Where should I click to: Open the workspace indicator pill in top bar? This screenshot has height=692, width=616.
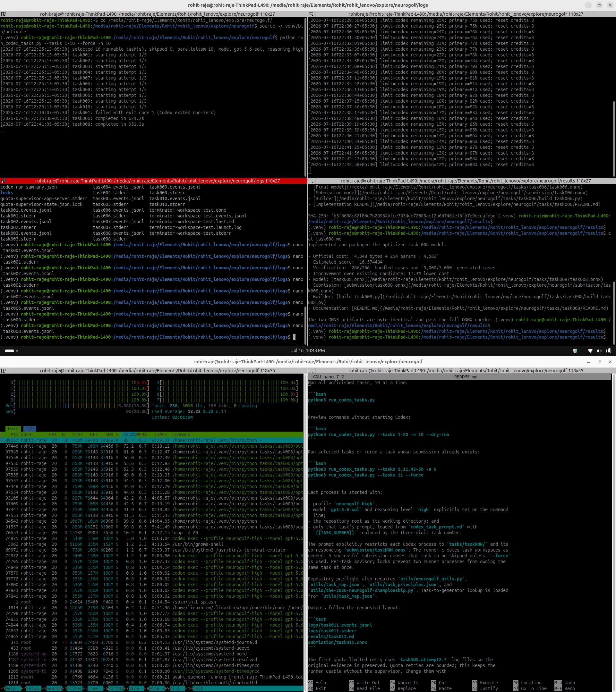click(10, 351)
